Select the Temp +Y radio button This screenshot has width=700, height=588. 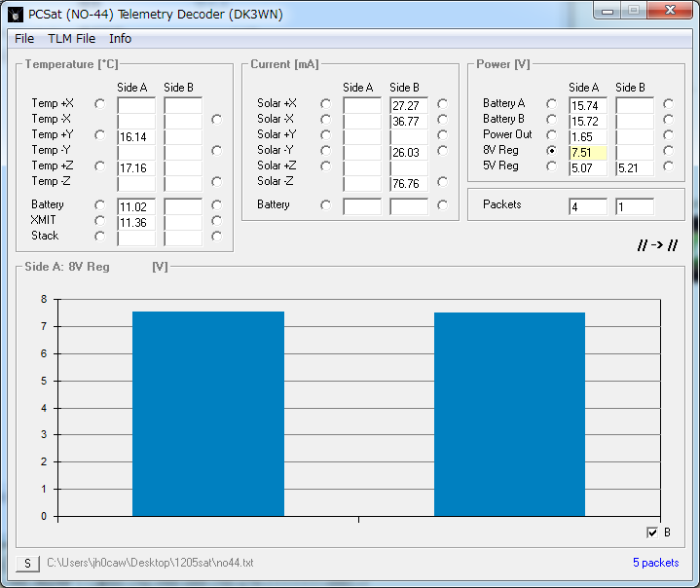click(x=99, y=135)
